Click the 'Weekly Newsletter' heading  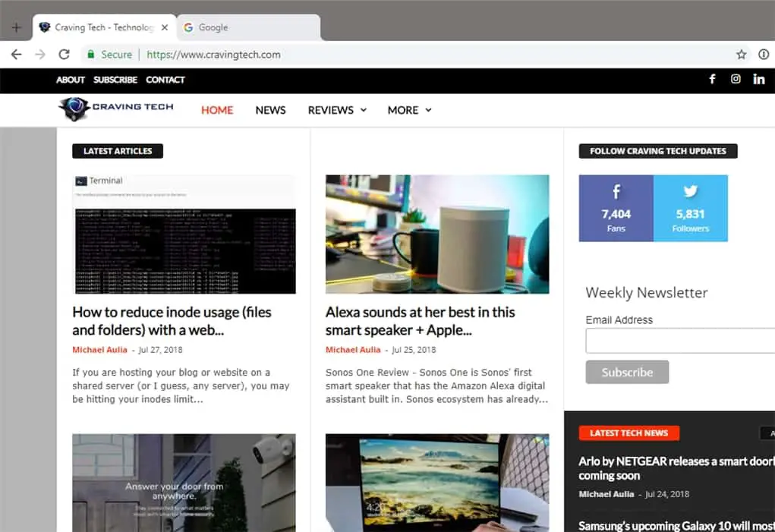click(x=647, y=292)
